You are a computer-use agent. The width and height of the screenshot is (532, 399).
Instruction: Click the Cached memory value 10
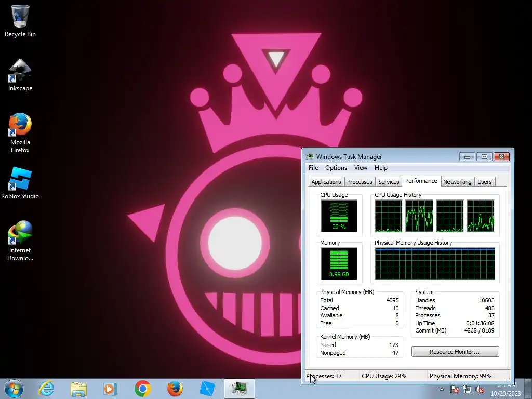click(x=395, y=308)
